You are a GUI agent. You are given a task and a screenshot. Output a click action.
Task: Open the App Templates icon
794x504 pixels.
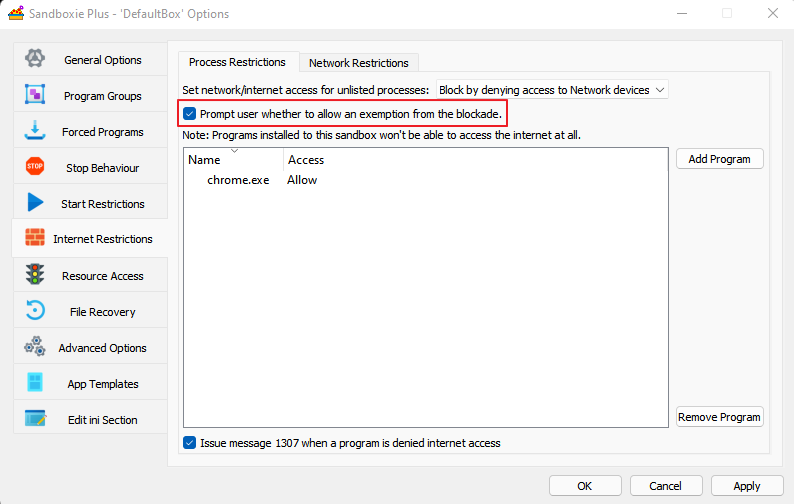pyautogui.click(x=35, y=383)
